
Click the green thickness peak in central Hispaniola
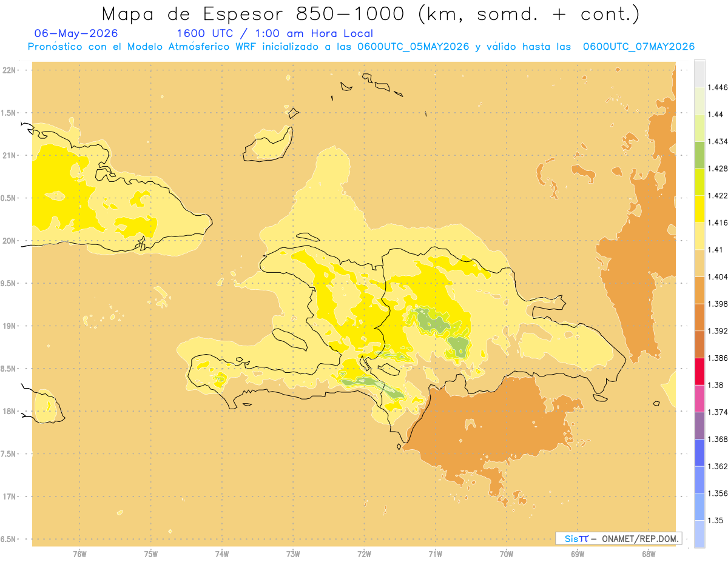click(432, 321)
